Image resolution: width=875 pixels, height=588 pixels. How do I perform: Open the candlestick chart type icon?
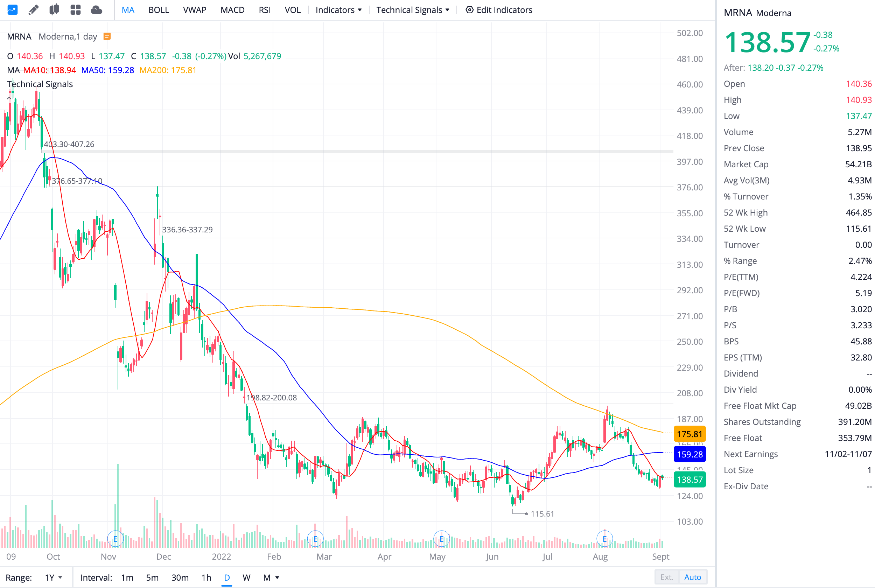click(x=54, y=10)
